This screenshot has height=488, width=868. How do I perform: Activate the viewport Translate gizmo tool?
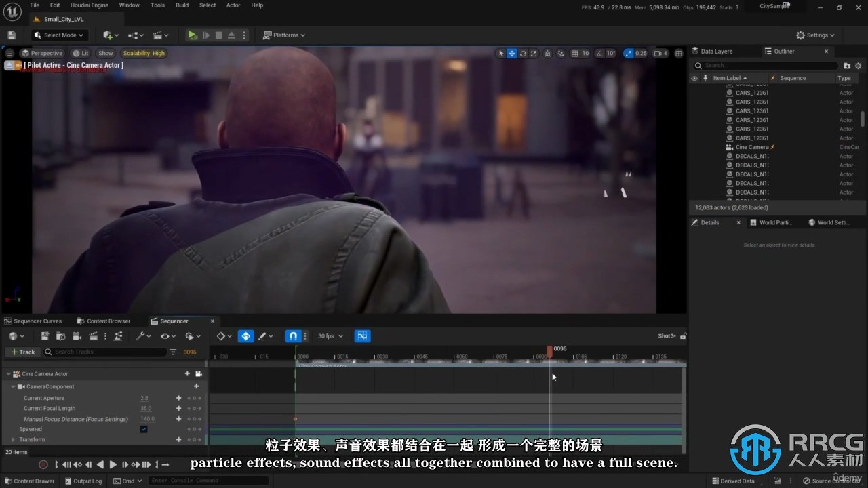point(512,54)
